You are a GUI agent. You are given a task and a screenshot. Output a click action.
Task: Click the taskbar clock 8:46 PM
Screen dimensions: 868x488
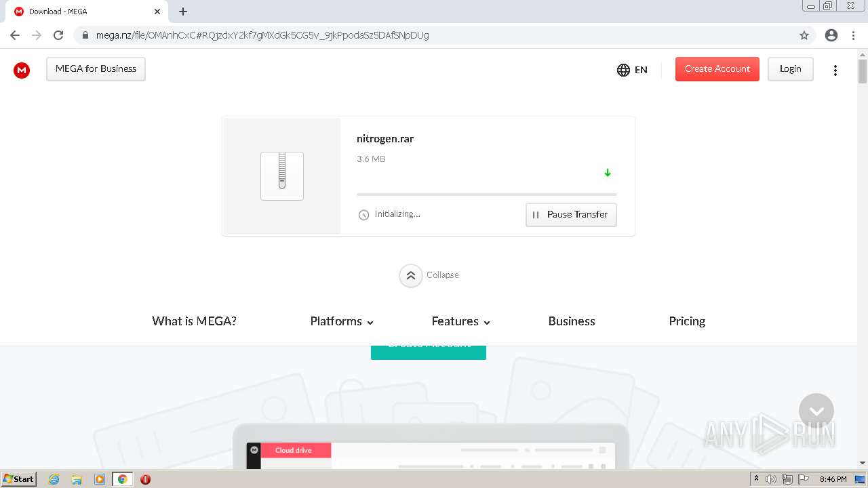(x=833, y=479)
